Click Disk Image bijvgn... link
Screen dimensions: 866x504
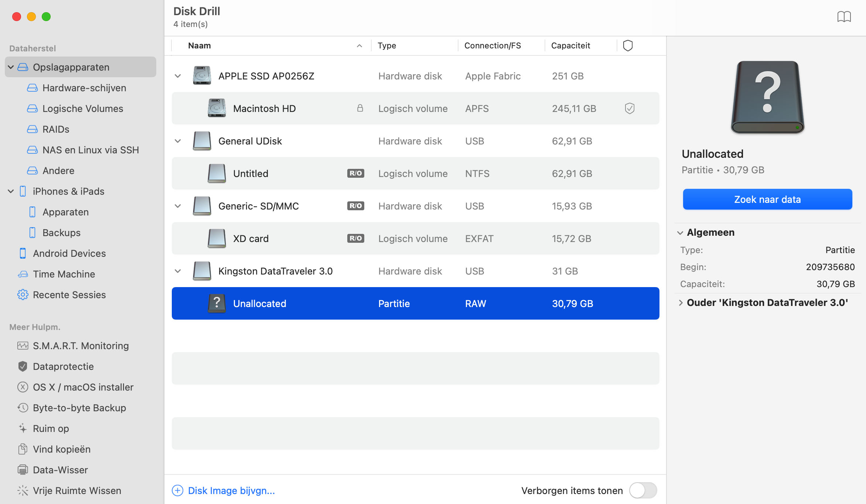(231, 490)
